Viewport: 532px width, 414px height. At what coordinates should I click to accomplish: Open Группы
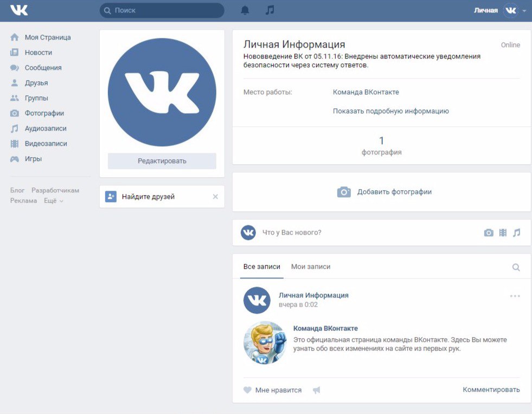36,98
